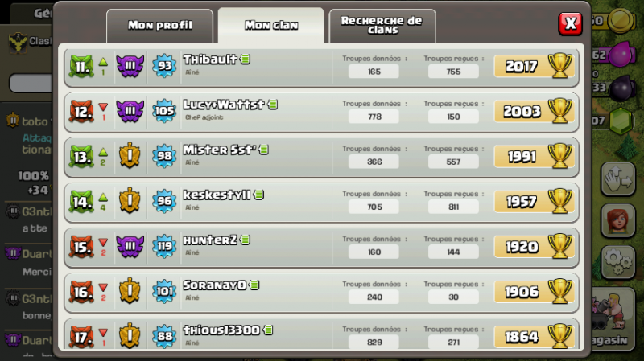Close the clan window with red X
The width and height of the screenshot is (644, 361).
[x=571, y=23]
